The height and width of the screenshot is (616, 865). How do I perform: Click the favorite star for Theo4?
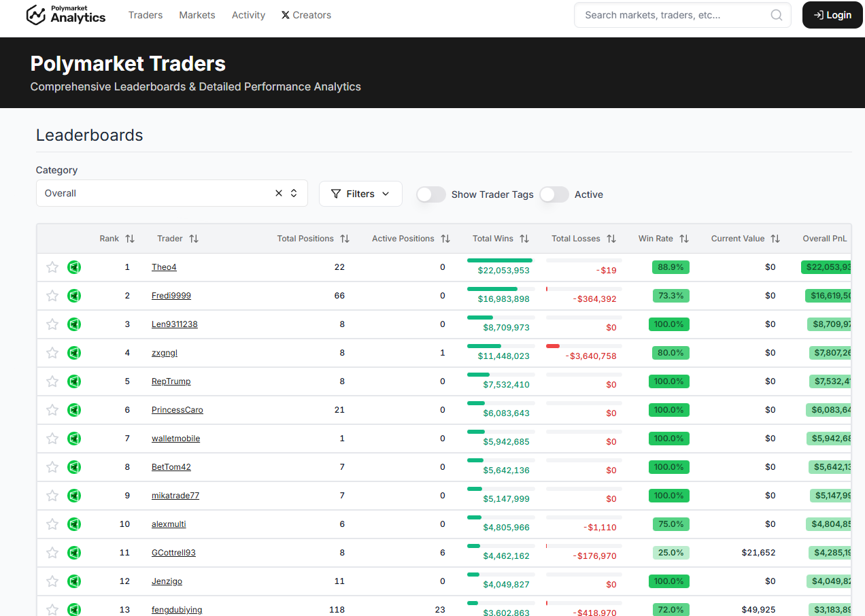[52, 267]
